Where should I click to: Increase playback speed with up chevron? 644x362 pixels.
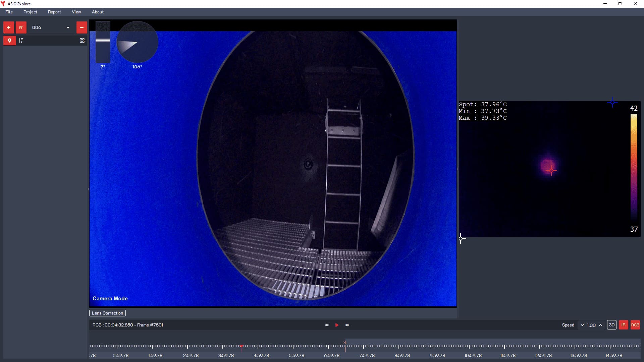click(x=600, y=325)
